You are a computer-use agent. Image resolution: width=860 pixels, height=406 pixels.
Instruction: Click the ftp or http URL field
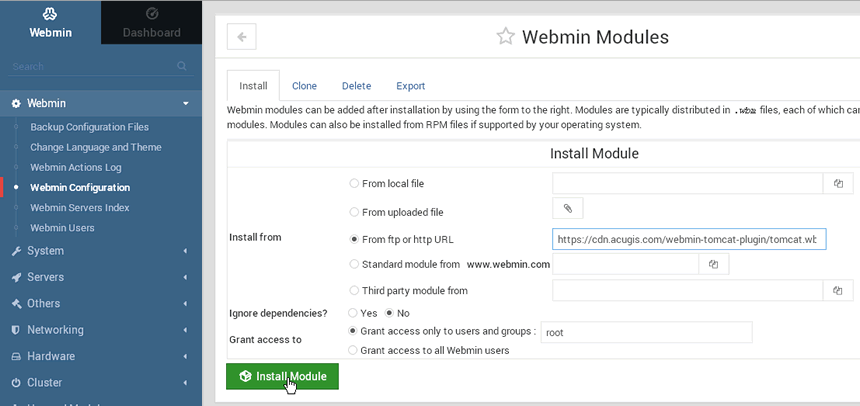[689, 239]
